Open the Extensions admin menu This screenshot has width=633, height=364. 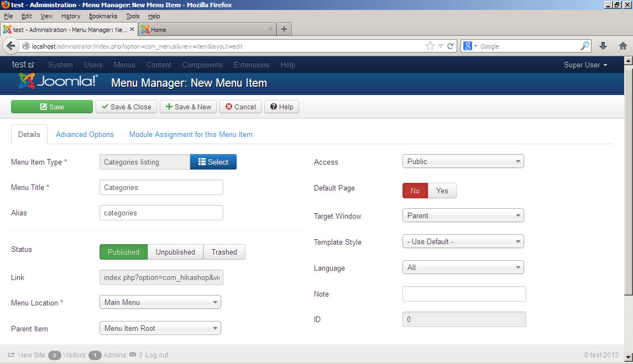point(252,65)
